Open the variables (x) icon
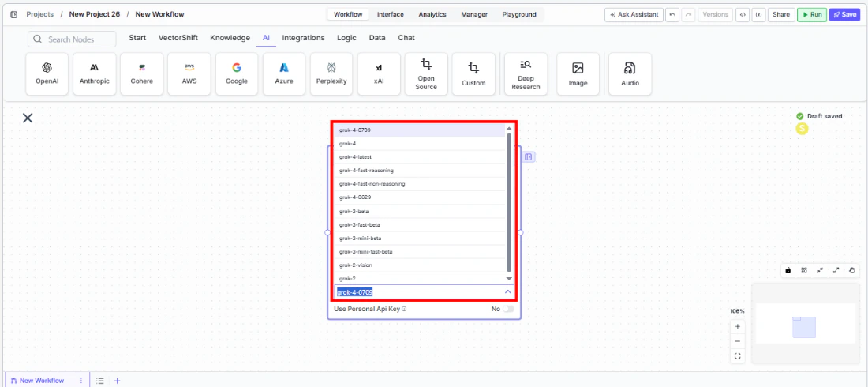This screenshot has width=868, height=387. click(x=758, y=14)
